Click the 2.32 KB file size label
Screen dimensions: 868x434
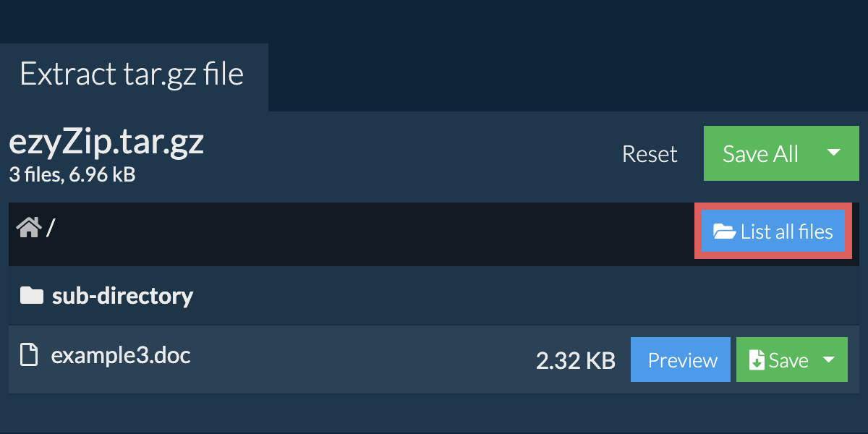[x=576, y=360]
